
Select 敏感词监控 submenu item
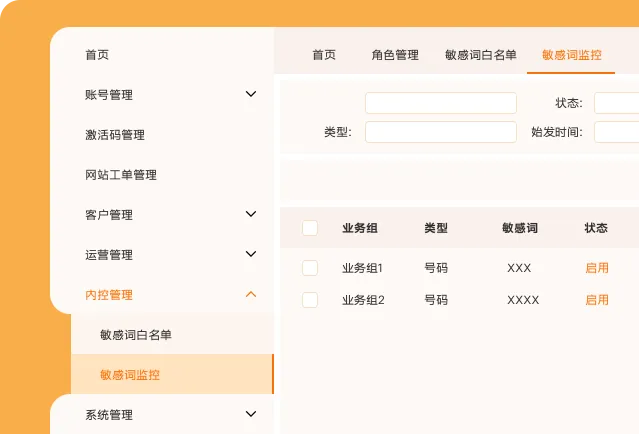coord(130,375)
